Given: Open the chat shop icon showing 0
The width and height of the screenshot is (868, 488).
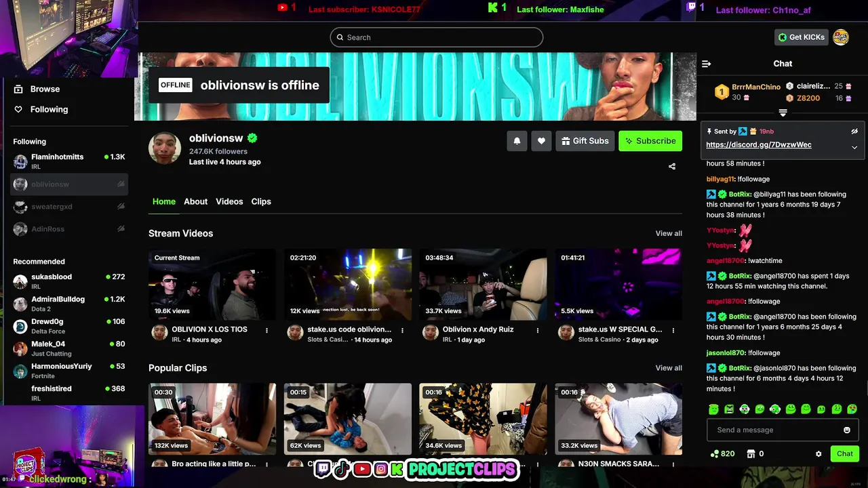Looking at the screenshot, I should click(x=755, y=454).
